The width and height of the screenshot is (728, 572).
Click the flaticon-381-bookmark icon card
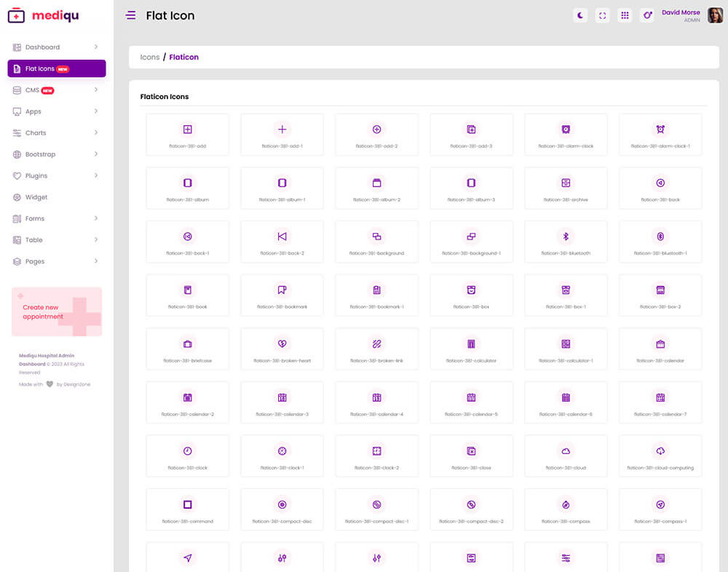tap(282, 295)
